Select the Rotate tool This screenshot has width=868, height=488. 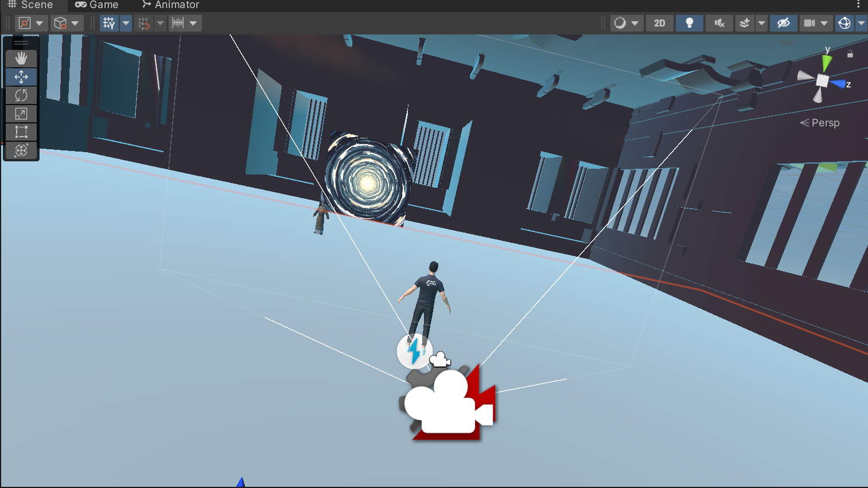pyautogui.click(x=21, y=95)
